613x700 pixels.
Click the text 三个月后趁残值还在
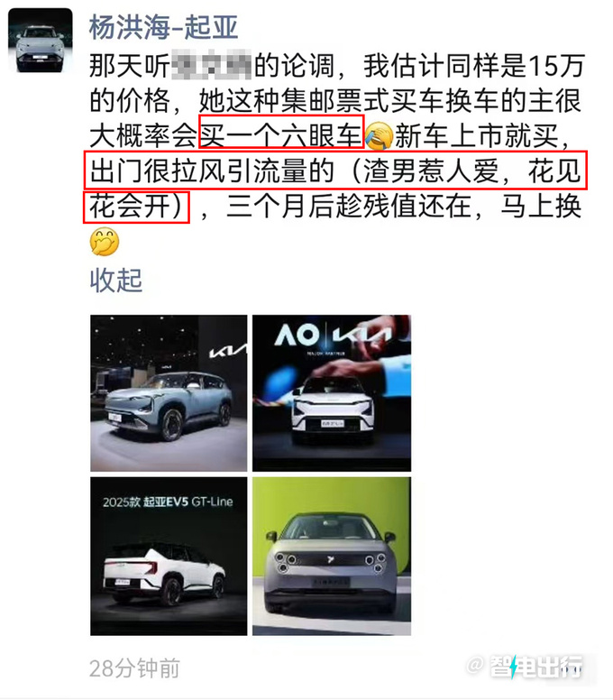point(349,207)
